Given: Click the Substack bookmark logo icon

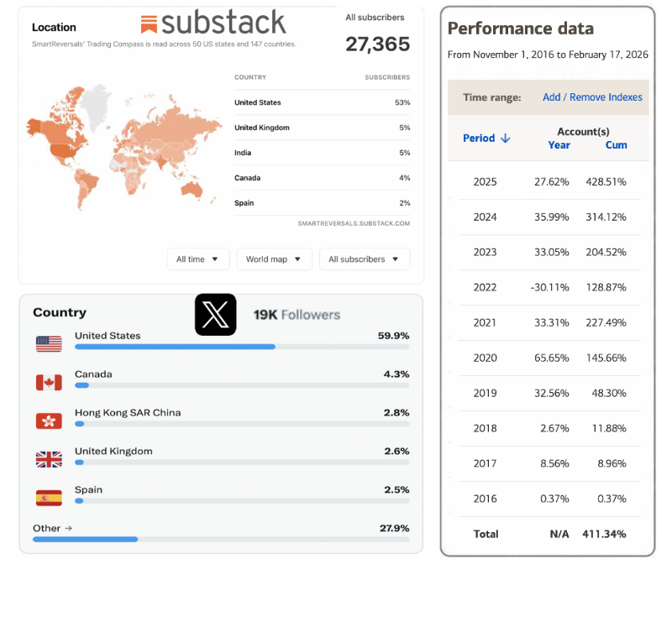Looking at the screenshot, I should click(x=149, y=24).
